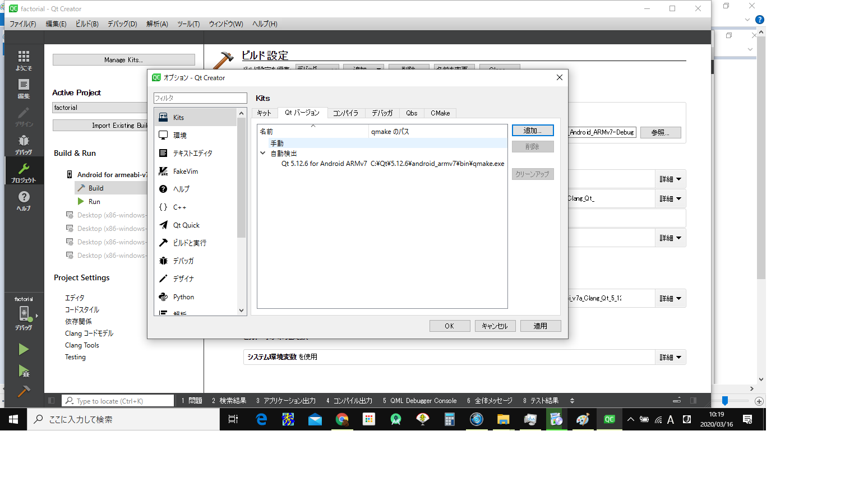This screenshot has width=868, height=491.
Task: Expand 詳細 dropdown for システム環境変数
Action: point(671,357)
